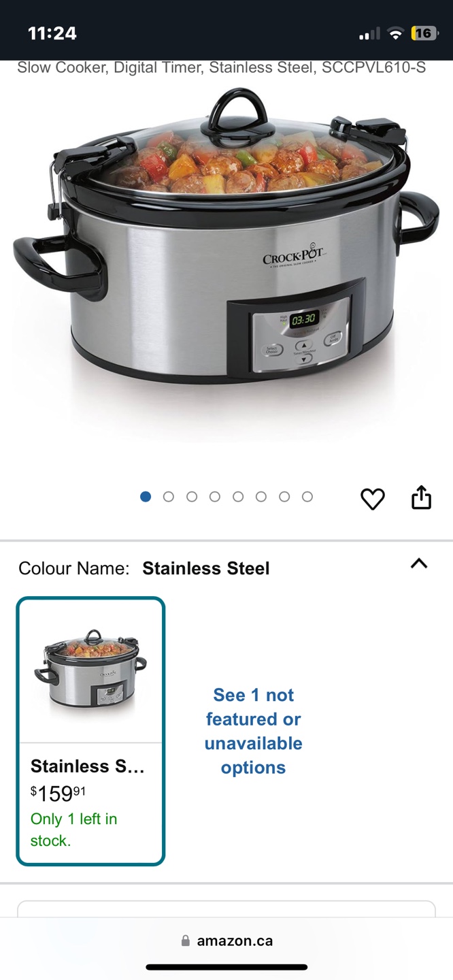Tap the product title text at top

pos(222,67)
